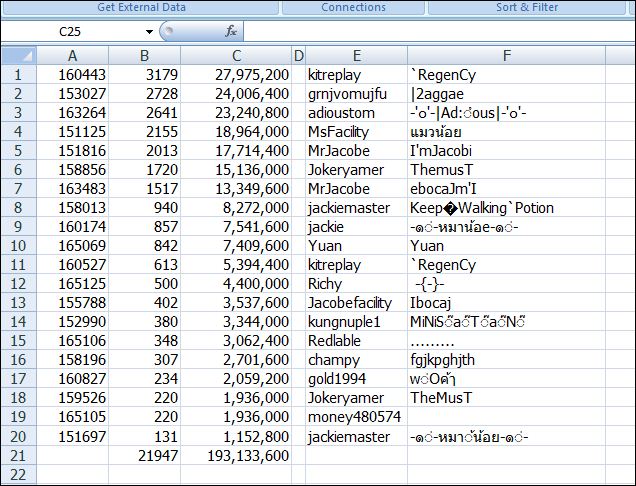Viewport: 636px width, 486px height.
Task: Click the sum cell 21947
Action: 144,456
